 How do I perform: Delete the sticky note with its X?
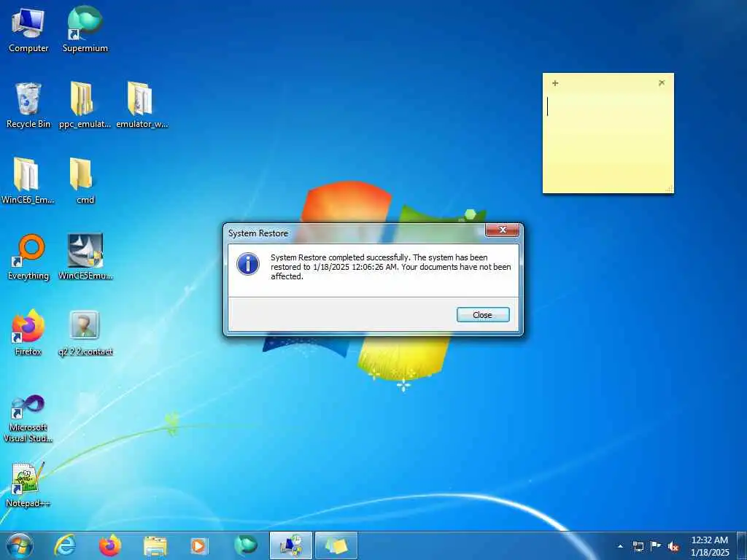661,83
